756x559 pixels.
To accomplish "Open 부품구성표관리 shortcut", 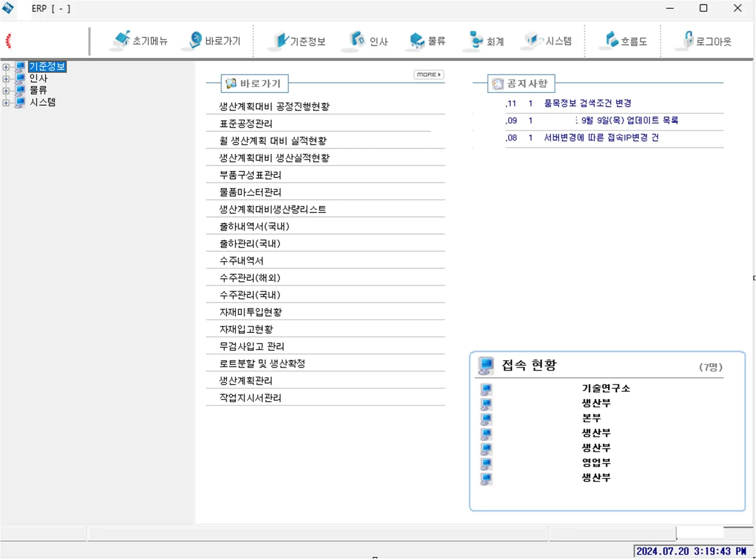I will [250, 175].
